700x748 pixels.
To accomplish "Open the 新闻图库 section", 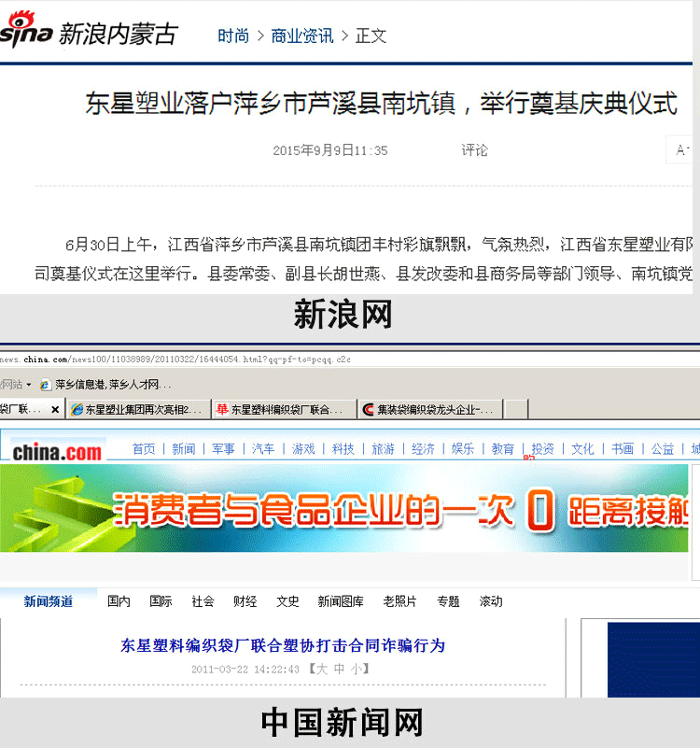I will pyautogui.click(x=341, y=601).
